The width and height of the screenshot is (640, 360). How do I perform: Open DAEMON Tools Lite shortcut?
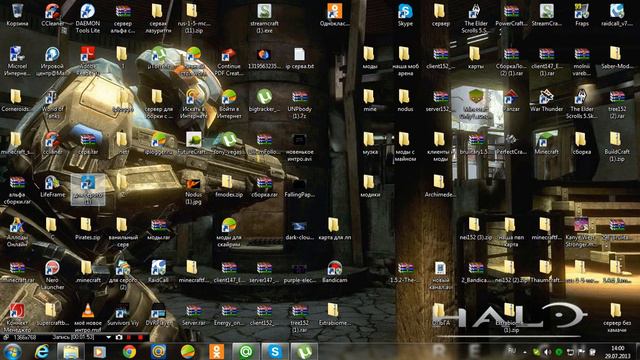tap(87, 19)
